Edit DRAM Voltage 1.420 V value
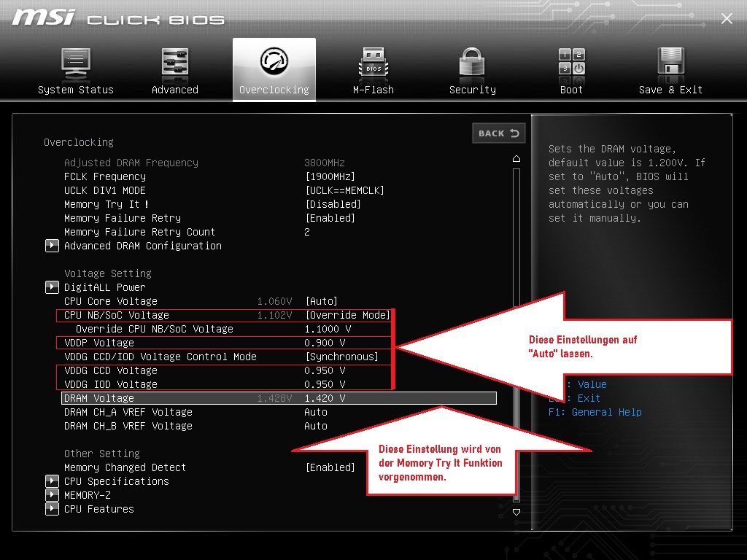747x560 pixels. click(x=325, y=398)
